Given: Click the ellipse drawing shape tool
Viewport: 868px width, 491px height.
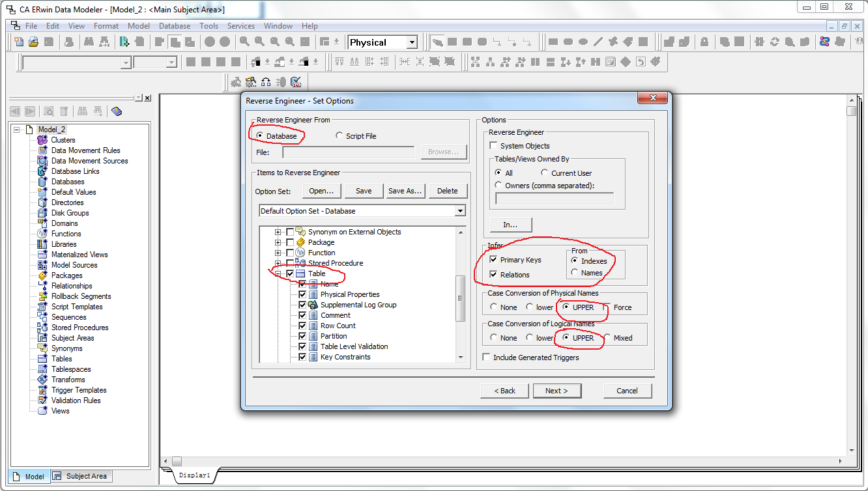Looking at the screenshot, I should [x=583, y=42].
